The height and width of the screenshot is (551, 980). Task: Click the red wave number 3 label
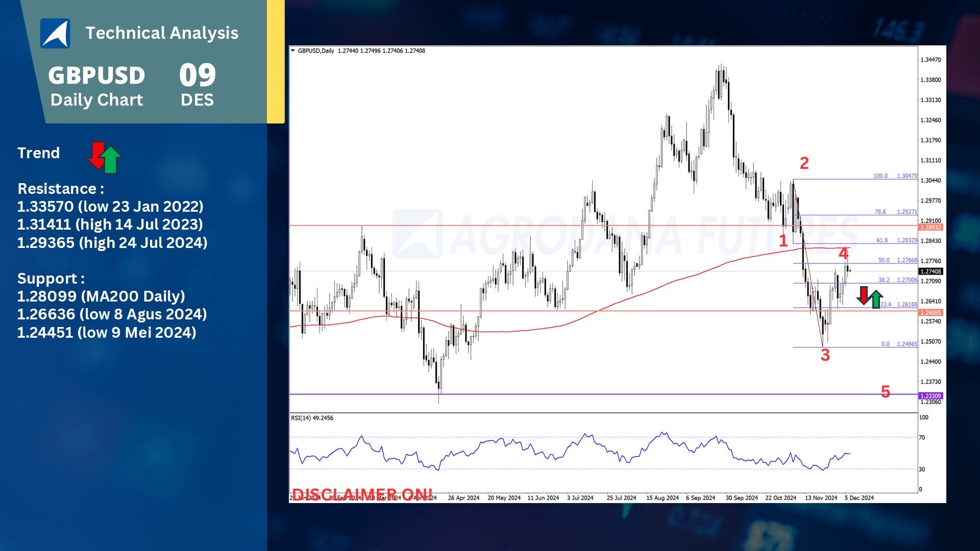pos(825,355)
